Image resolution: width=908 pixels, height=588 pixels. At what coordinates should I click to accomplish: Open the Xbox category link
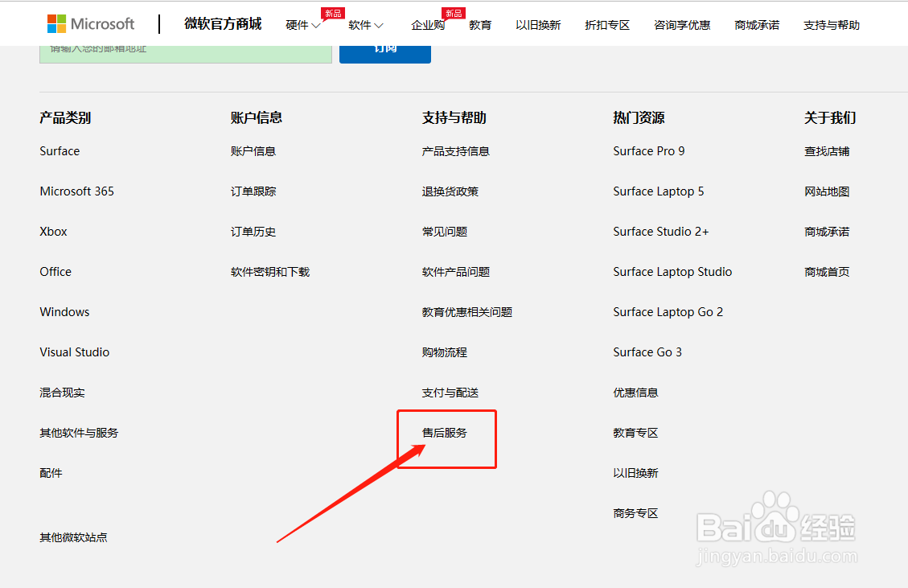53,232
